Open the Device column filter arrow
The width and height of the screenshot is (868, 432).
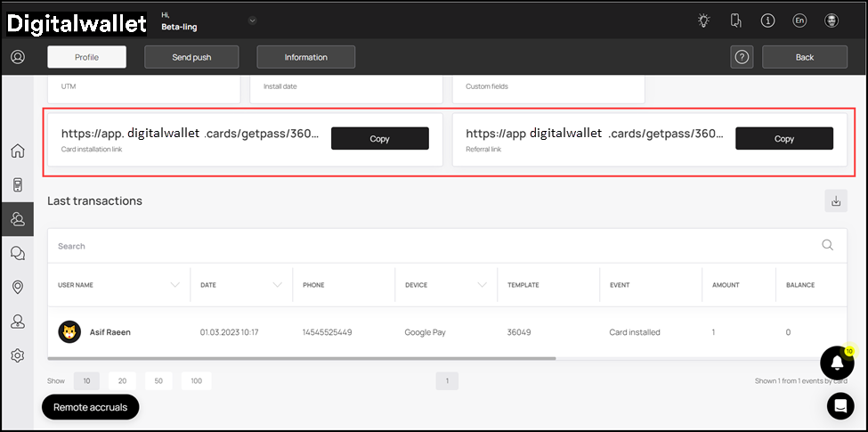482,285
